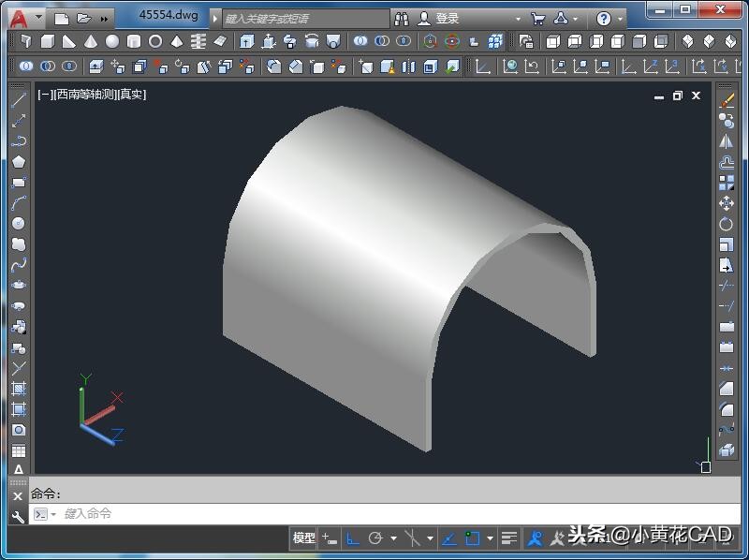
Task: Select the Line tool in left toolbar
Action: (x=18, y=100)
